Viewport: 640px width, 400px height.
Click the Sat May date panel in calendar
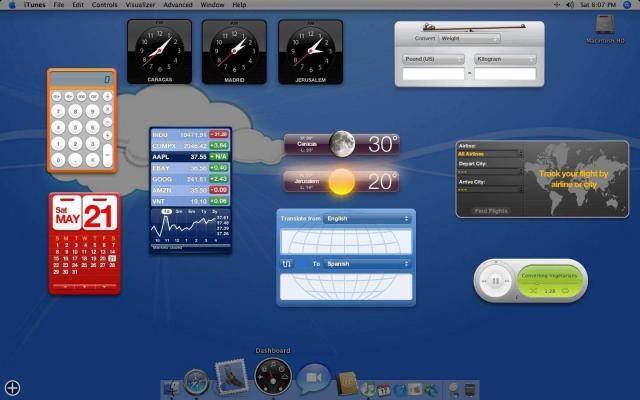pos(67,213)
